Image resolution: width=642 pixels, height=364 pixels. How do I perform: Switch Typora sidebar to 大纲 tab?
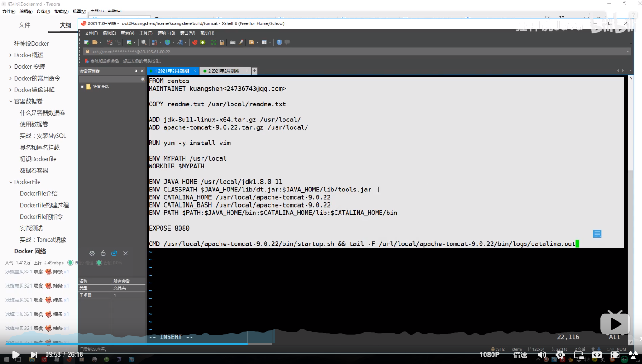coord(65,25)
